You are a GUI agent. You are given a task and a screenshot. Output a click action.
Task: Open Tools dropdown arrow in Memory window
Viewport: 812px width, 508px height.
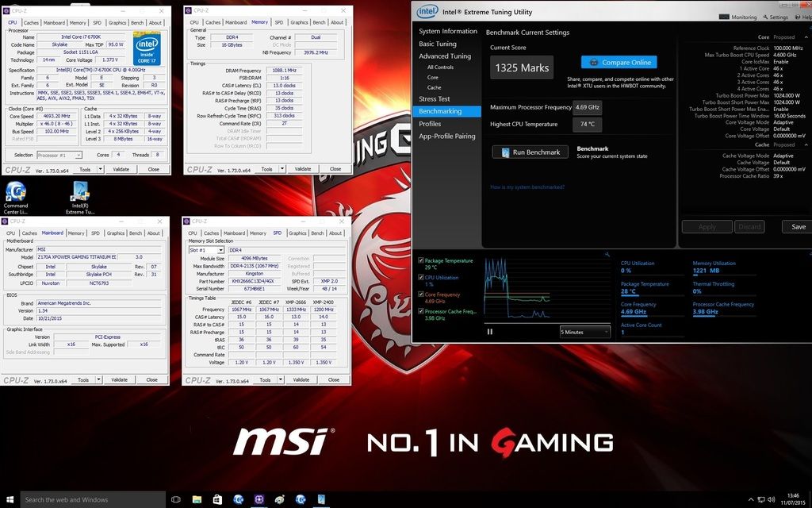282,169
